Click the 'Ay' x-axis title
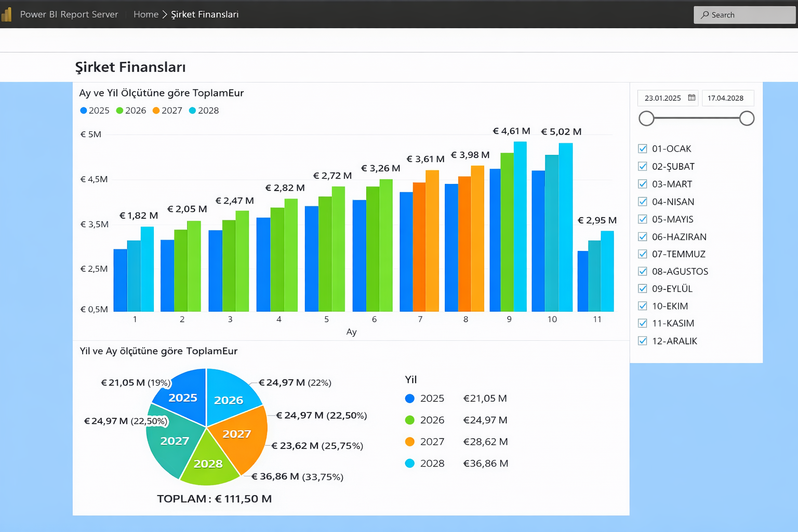 point(352,332)
